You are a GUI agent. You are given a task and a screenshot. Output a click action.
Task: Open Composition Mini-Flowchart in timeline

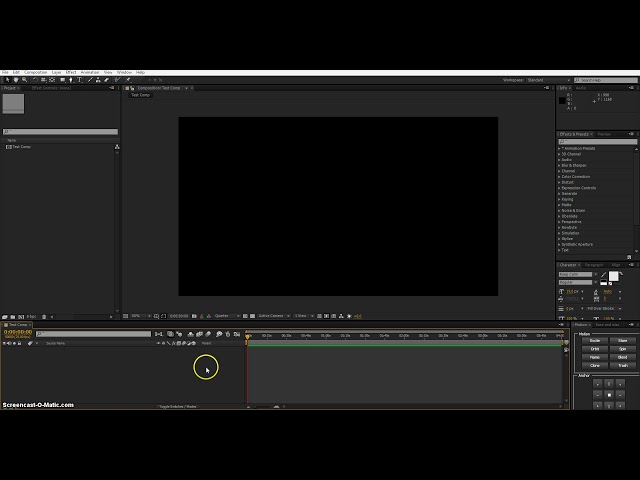click(159, 334)
